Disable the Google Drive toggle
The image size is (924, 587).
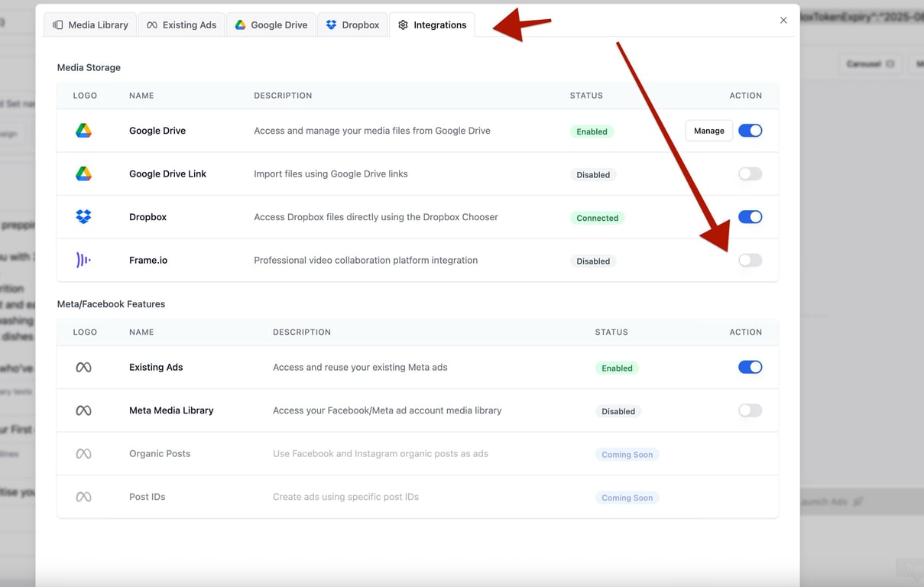point(751,131)
